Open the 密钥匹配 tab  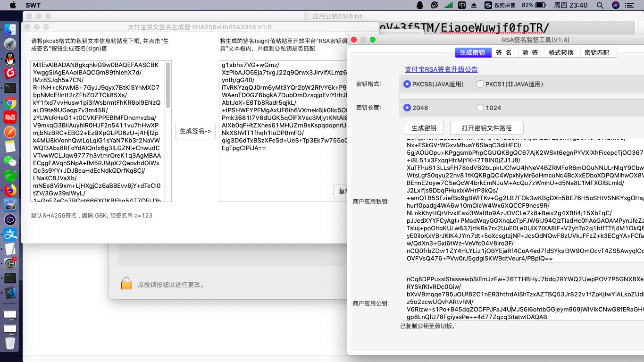[596, 52]
